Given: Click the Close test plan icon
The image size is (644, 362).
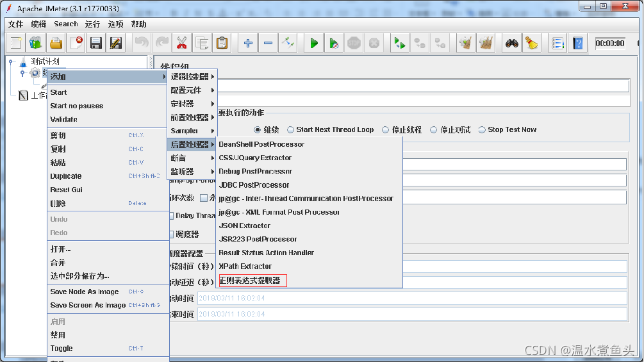Looking at the screenshot, I should [76, 43].
